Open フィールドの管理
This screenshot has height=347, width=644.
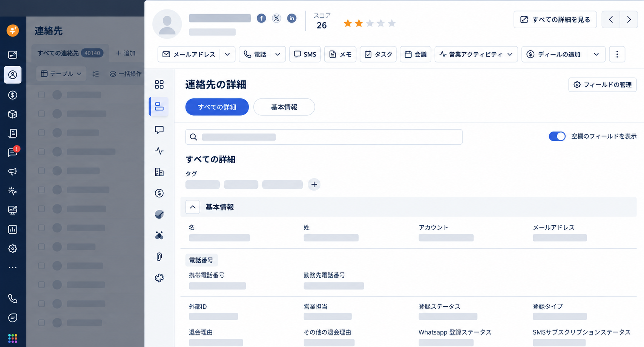tap(602, 85)
